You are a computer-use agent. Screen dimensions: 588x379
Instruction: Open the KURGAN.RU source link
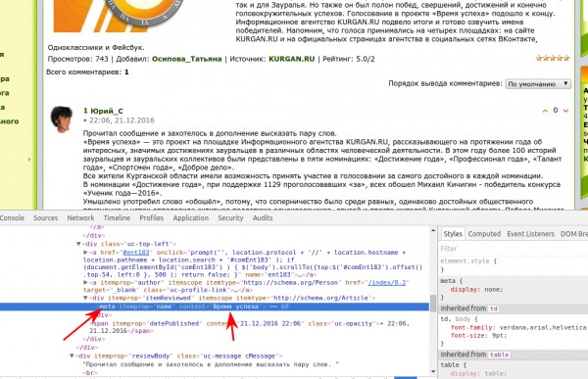point(292,59)
